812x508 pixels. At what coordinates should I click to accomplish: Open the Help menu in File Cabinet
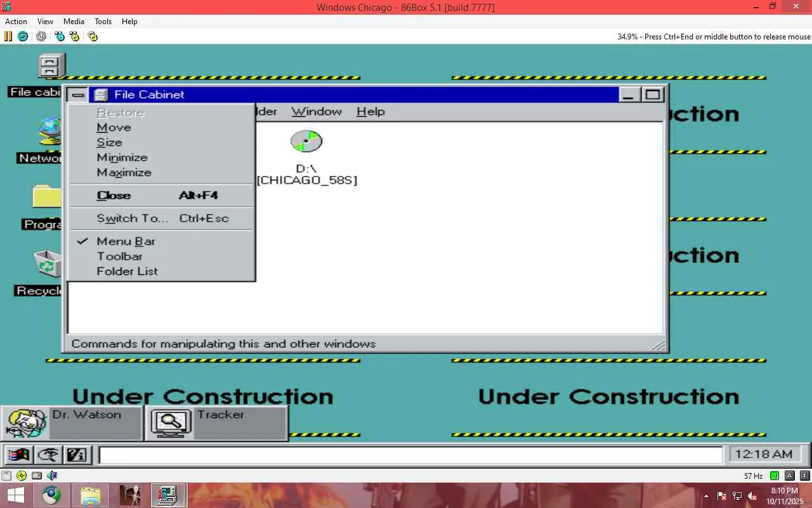click(370, 112)
